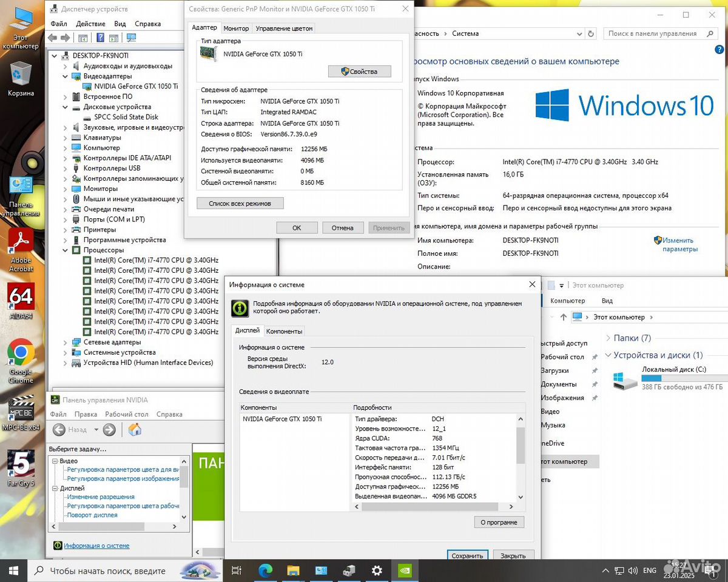Click Отмена in the properties dialog
728x582 pixels.
pos(343,228)
